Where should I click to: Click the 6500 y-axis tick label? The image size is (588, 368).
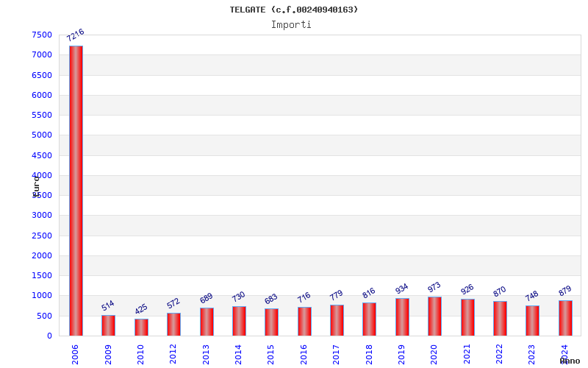pos(42,75)
